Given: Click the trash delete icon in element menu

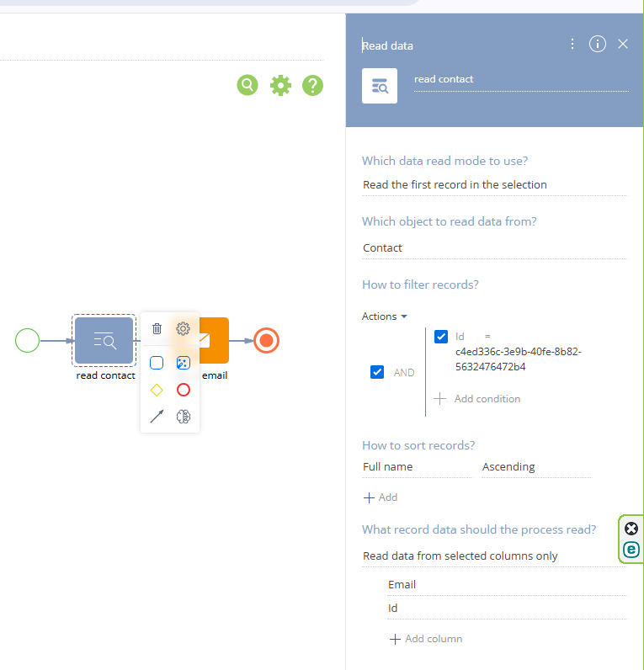Looking at the screenshot, I should [157, 328].
